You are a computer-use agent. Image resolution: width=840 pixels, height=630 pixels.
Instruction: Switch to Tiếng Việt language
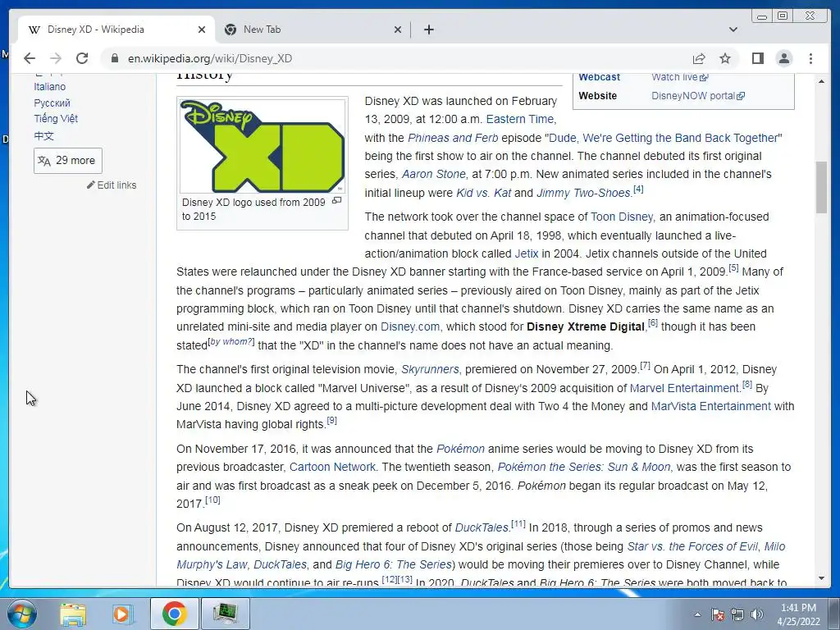[56, 118]
